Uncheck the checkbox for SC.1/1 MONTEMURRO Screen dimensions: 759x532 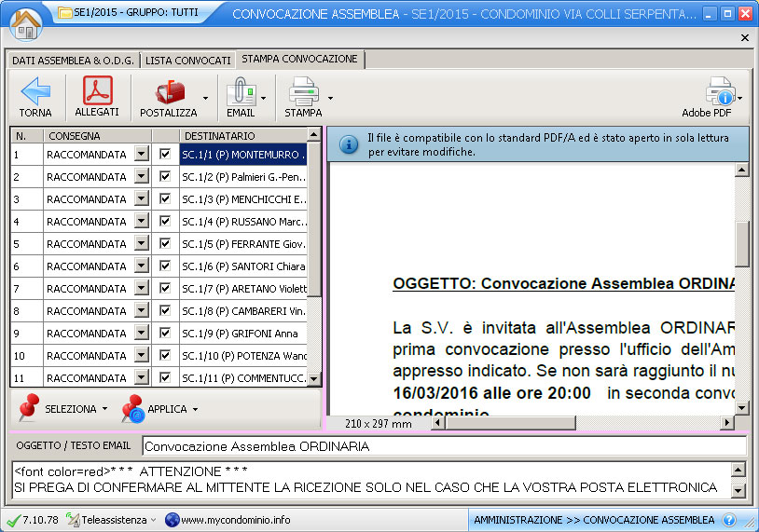click(165, 154)
